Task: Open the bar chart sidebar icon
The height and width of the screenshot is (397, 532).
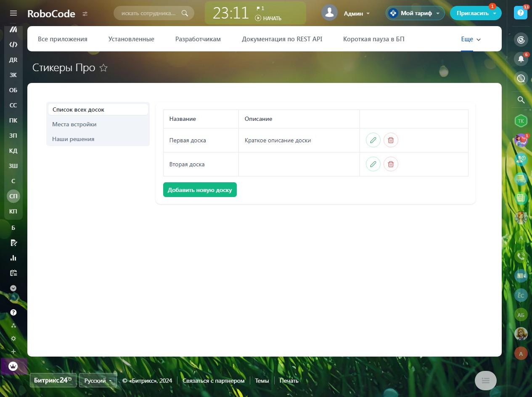Action: [x=13, y=258]
